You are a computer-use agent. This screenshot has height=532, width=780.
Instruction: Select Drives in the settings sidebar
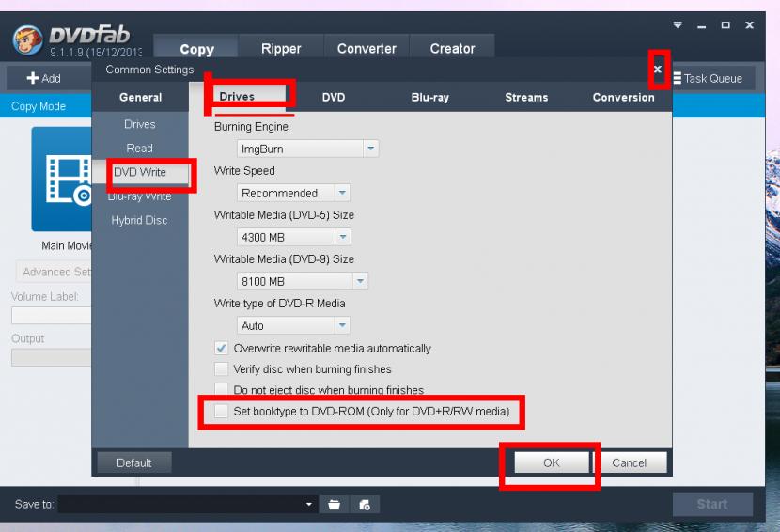[x=140, y=124]
